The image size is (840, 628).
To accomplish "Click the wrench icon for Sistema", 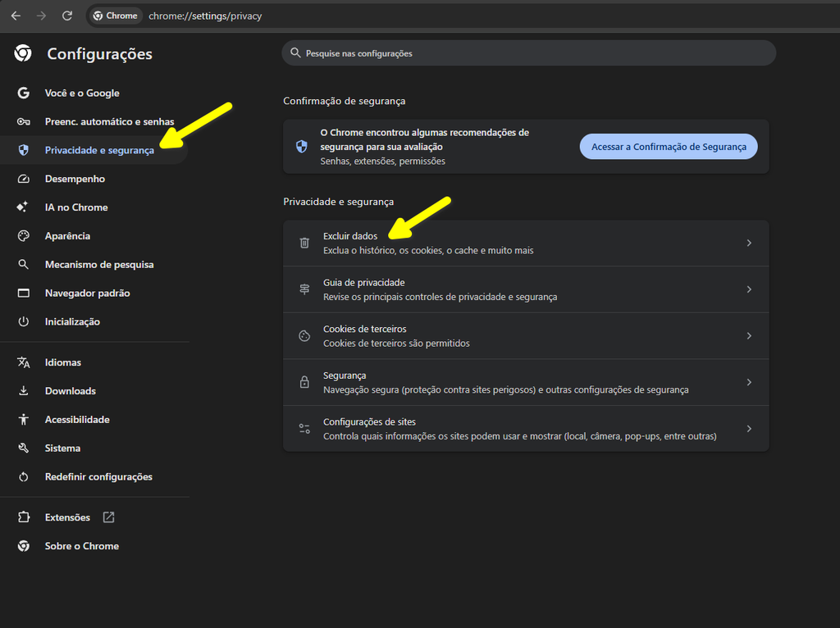I will point(24,448).
